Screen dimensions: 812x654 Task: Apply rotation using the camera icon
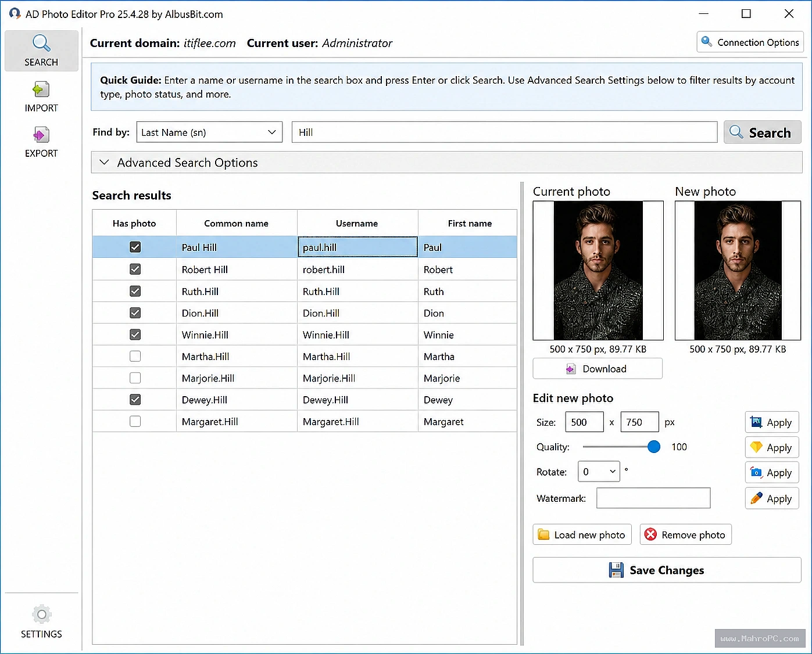(x=756, y=473)
